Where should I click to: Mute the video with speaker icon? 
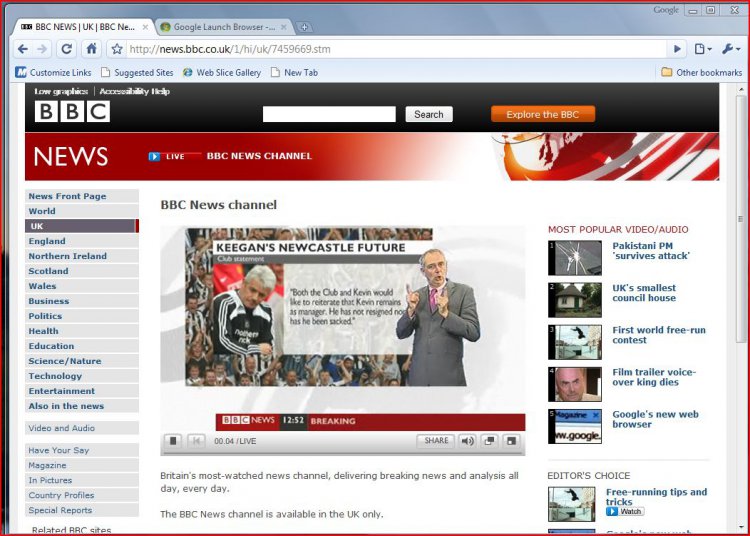click(467, 440)
